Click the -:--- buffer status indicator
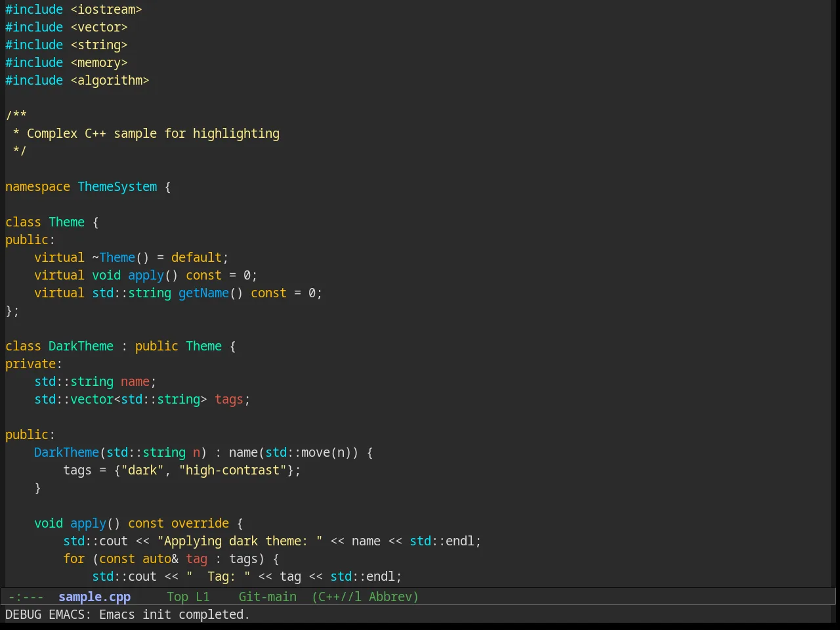 [26, 597]
